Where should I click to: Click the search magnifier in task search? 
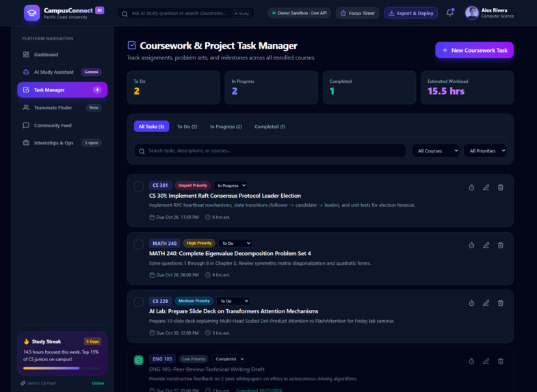click(x=142, y=151)
